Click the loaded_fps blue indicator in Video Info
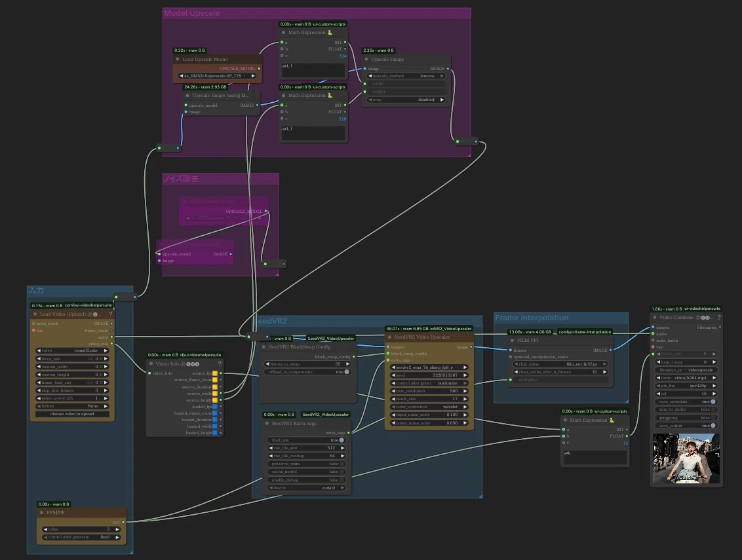The image size is (742, 560). tap(215, 406)
